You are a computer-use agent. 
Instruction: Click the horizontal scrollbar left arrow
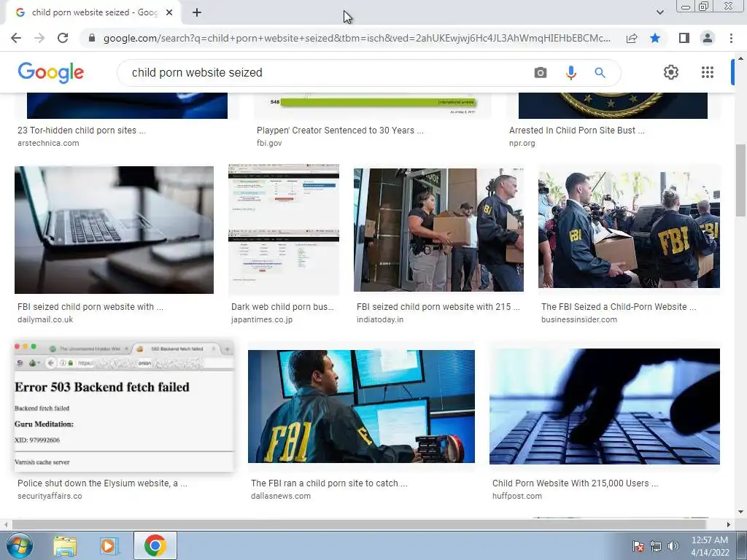(6, 524)
